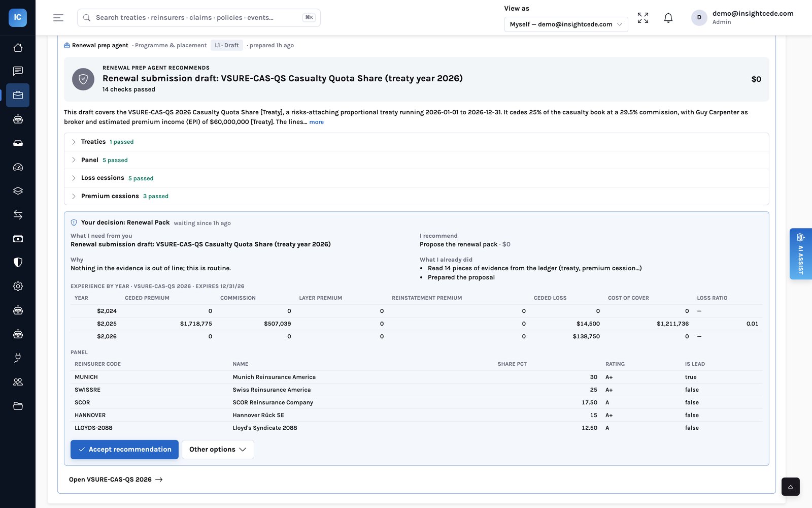
Task: Click the $1,718,775 ceded premium value
Action: point(196,324)
